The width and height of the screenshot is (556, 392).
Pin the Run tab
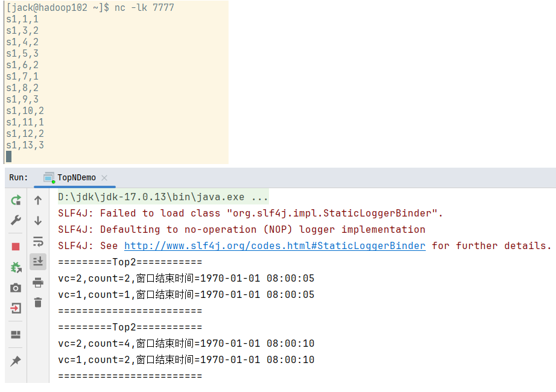click(16, 361)
